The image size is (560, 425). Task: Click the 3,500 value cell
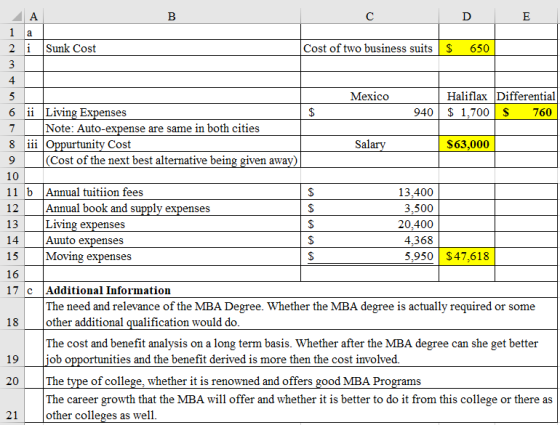coord(369,208)
